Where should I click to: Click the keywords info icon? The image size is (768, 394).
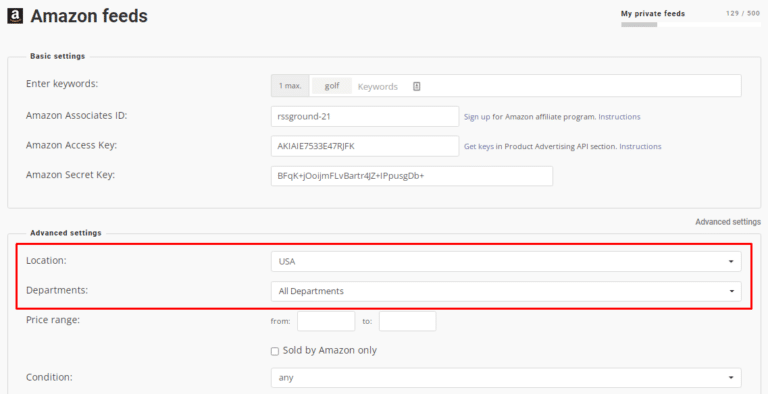[416, 86]
